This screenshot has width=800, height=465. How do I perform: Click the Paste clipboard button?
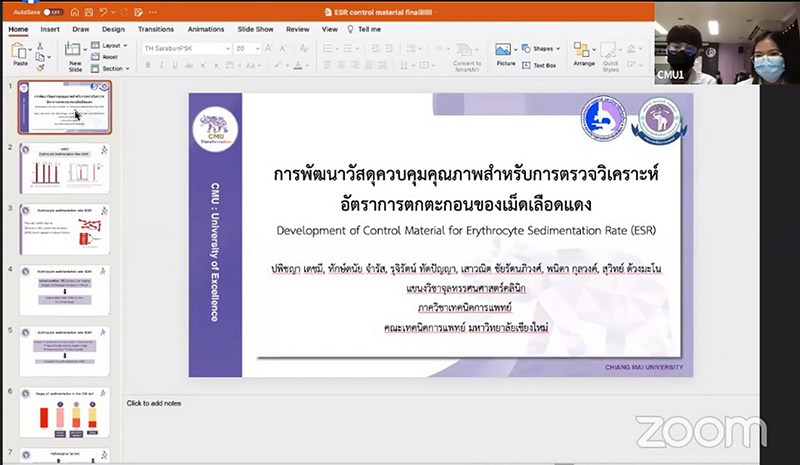[x=19, y=54]
